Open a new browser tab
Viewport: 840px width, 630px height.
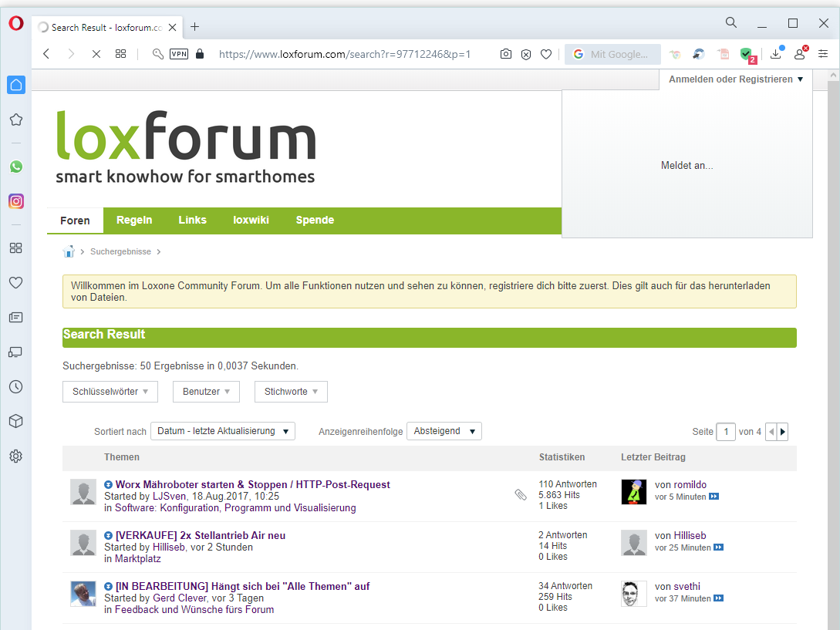tap(195, 27)
